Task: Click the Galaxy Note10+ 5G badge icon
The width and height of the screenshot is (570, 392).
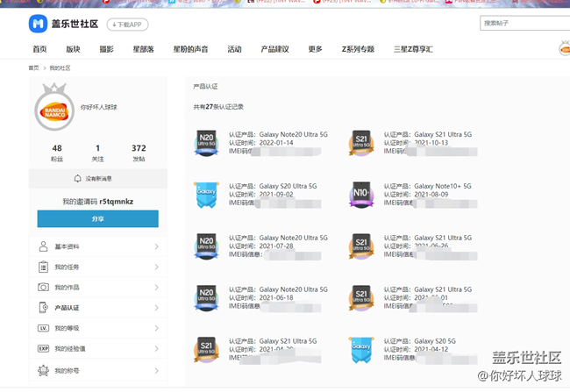Action: tap(360, 195)
